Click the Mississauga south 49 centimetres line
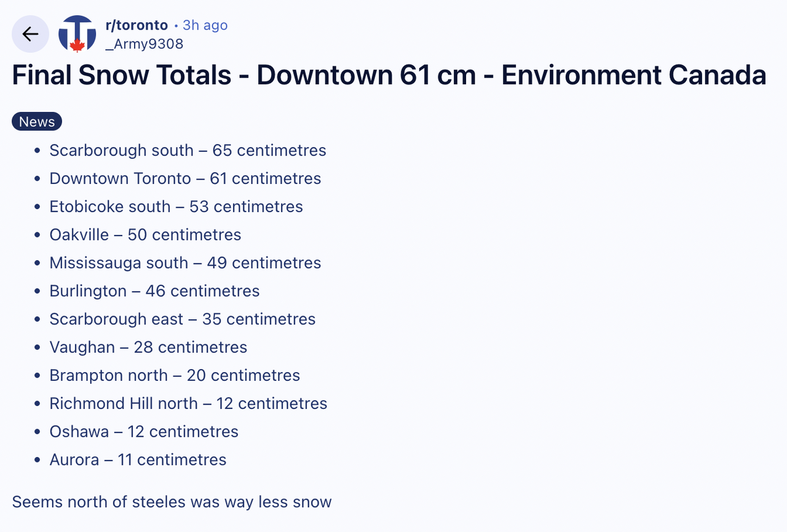 click(185, 263)
